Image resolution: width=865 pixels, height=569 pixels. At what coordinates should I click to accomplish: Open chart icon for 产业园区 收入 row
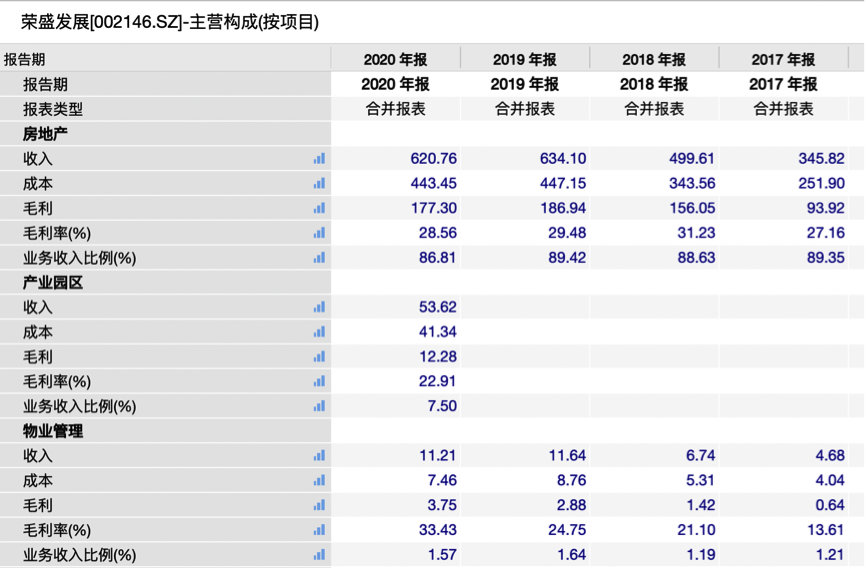click(x=319, y=307)
